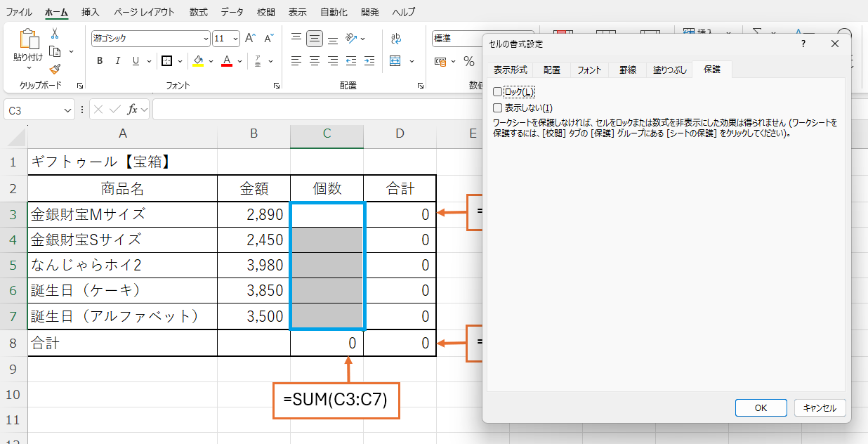Viewport: 868px width, 444px height.
Task: Apply percent number format
Action: click(468, 62)
